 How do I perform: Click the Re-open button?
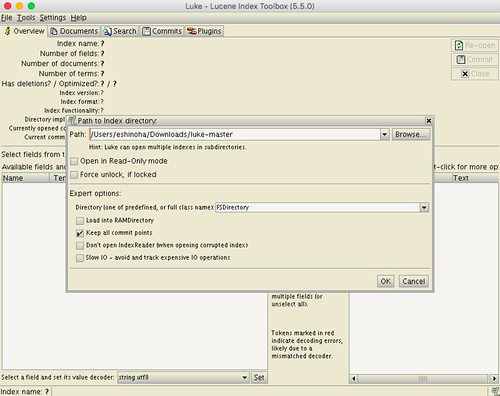[x=475, y=45]
